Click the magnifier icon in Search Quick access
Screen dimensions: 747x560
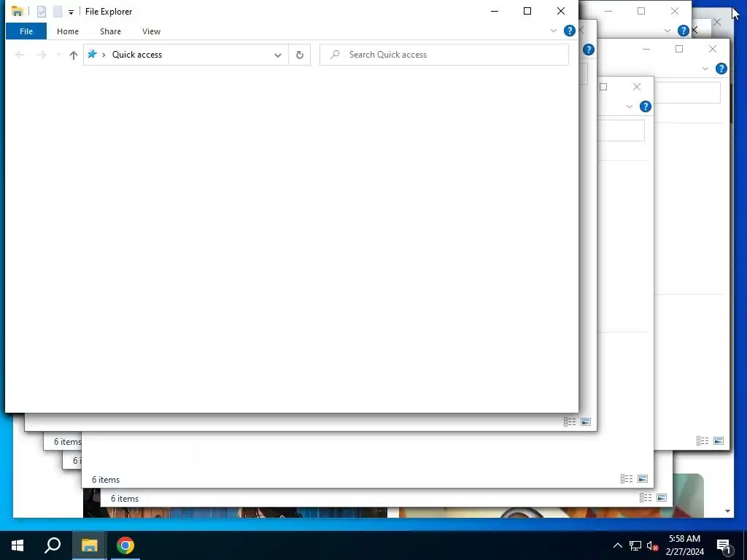tap(336, 55)
